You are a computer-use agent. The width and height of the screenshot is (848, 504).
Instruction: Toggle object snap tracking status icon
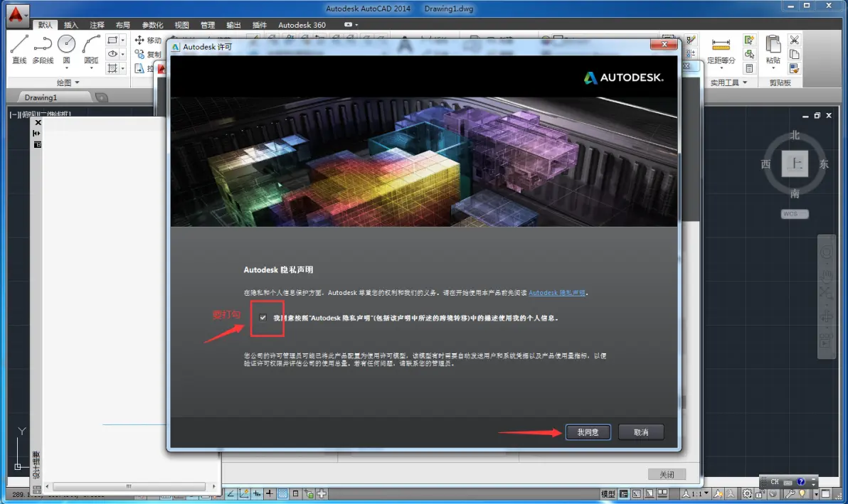pos(231,494)
